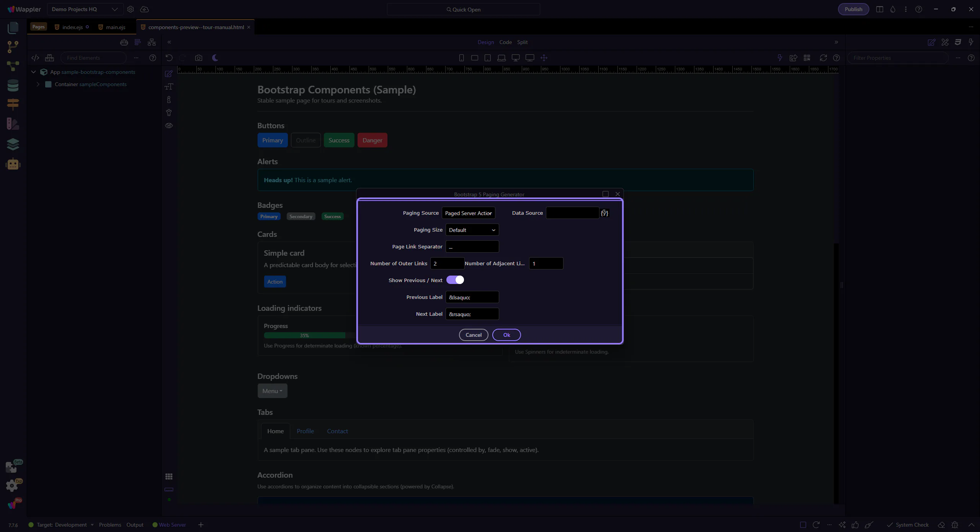The height and width of the screenshot is (532, 980).
Task: Toggle dark mode with the moon icon
Action: 215,58
